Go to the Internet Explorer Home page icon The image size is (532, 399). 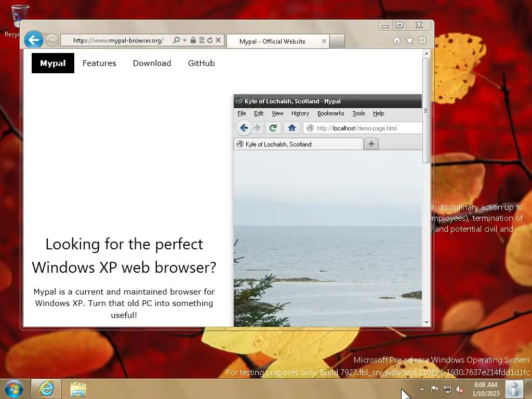point(396,41)
